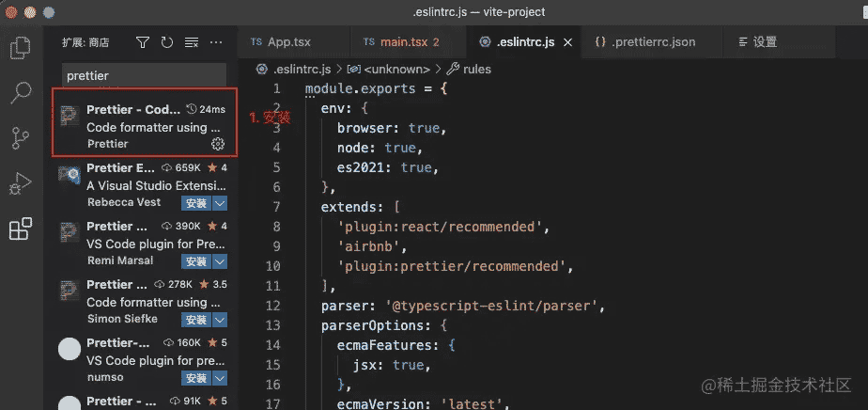The image size is (868, 410).
Task: Open the extensions panel more actions menu
Action: pos(216,42)
